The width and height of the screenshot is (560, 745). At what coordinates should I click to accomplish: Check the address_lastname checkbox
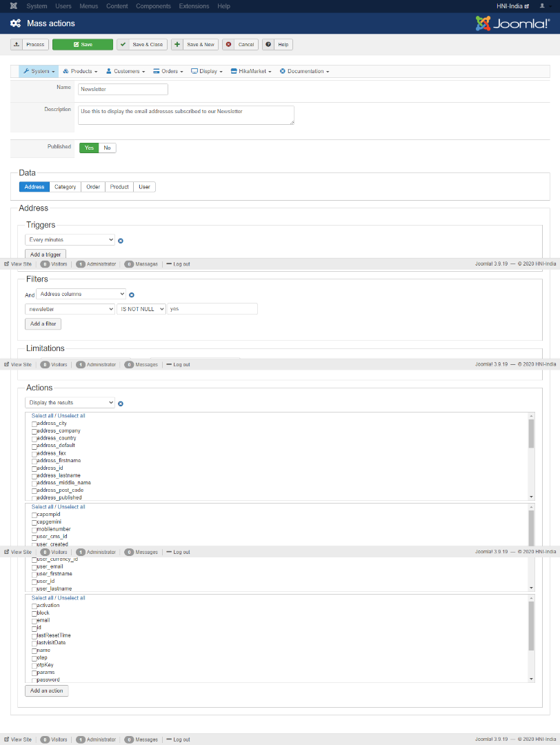[x=34, y=476]
